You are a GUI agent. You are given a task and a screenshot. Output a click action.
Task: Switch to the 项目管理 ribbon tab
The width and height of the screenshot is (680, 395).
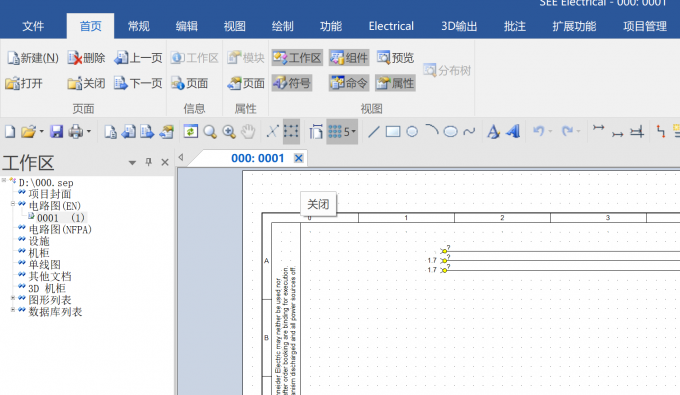[645, 26]
